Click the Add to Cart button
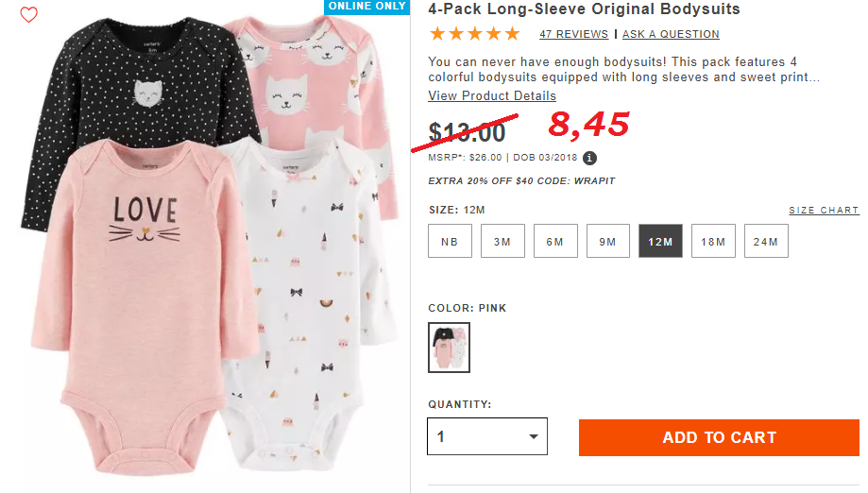 tap(719, 437)
